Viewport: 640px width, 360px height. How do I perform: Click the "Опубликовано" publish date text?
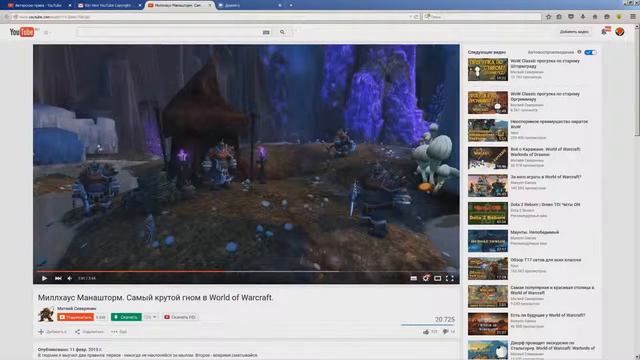[70, 350]
